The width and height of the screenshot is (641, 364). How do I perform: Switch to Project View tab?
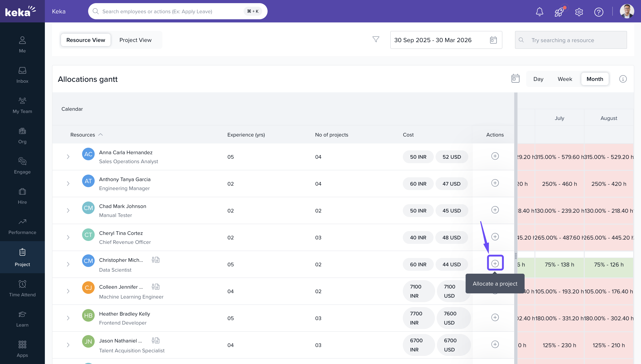[135, 40]
